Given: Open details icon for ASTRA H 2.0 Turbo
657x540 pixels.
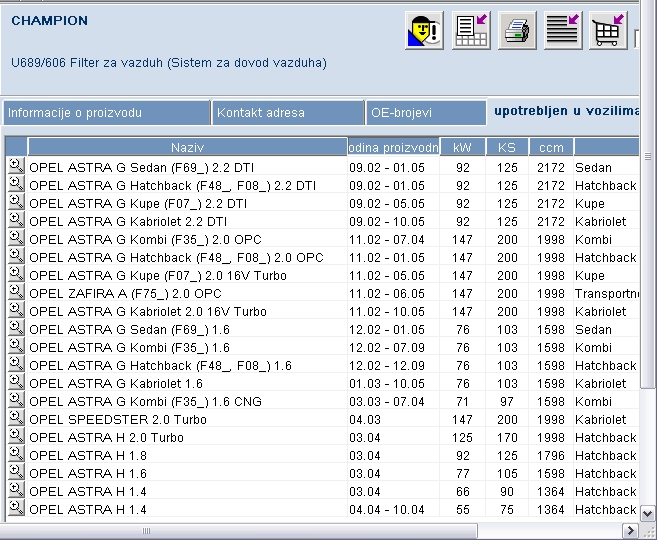Looking at the screenshot, I should (16, 437).
